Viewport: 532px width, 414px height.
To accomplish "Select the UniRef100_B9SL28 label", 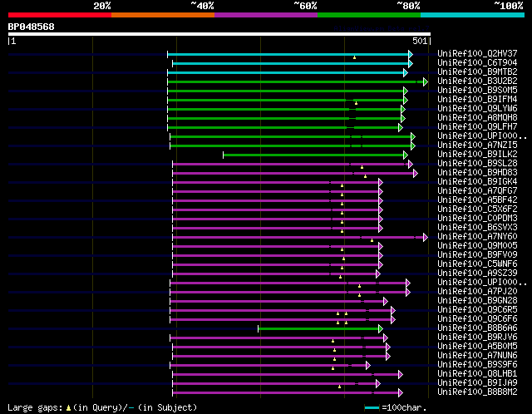I will [477, 163].
